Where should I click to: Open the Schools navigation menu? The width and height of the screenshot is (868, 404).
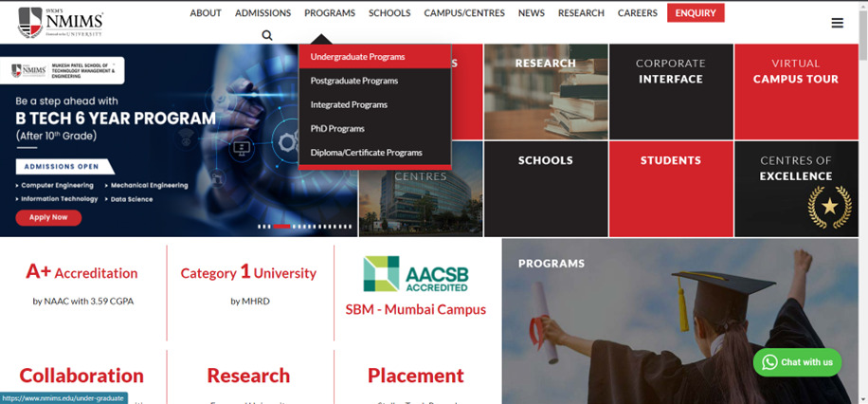pos(389,13)
